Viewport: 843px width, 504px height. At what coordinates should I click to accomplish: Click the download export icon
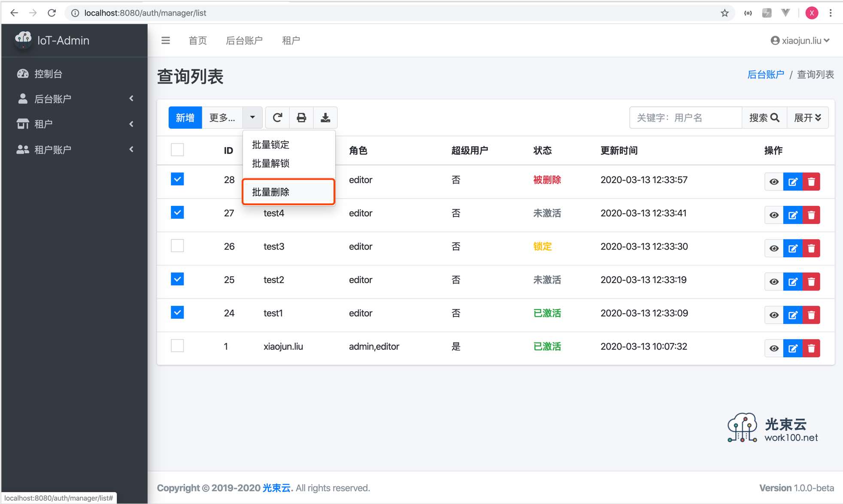pos(325,118)
